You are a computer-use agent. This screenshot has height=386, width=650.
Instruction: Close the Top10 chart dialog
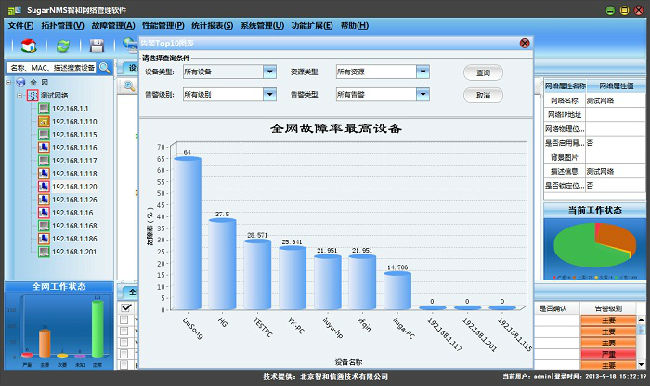524,43
